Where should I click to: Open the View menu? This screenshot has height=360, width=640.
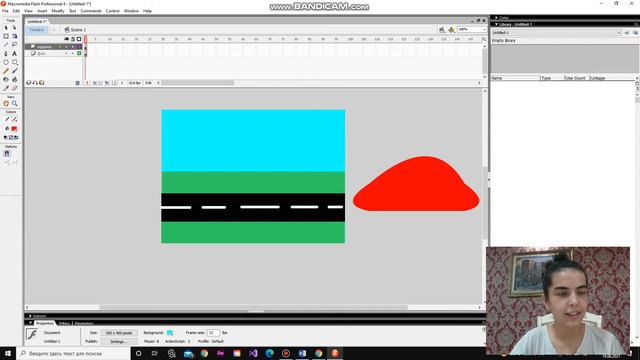(x=29, y=11)
